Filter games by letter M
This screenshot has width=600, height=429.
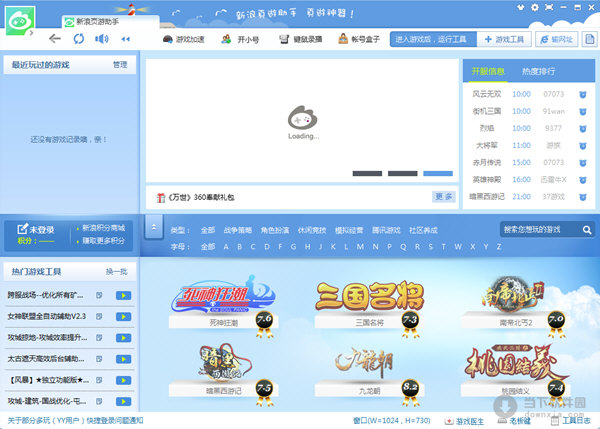click(360, 247)
